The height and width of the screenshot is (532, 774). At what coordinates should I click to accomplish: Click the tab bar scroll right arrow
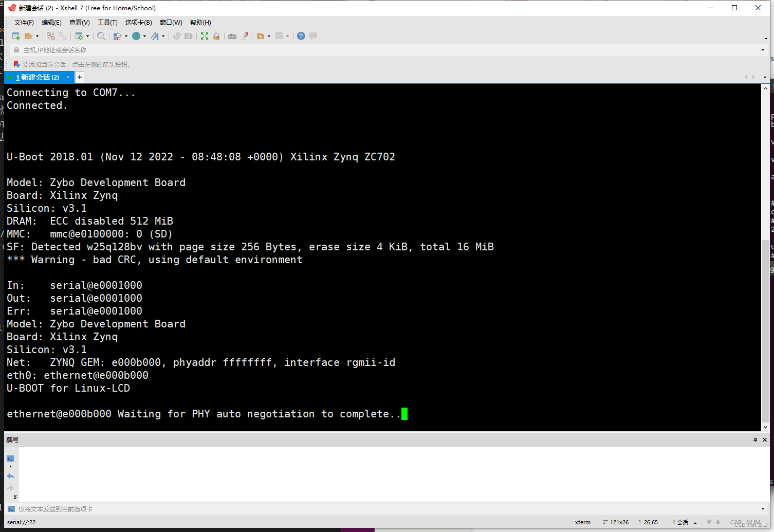click(x=754, y=77)
